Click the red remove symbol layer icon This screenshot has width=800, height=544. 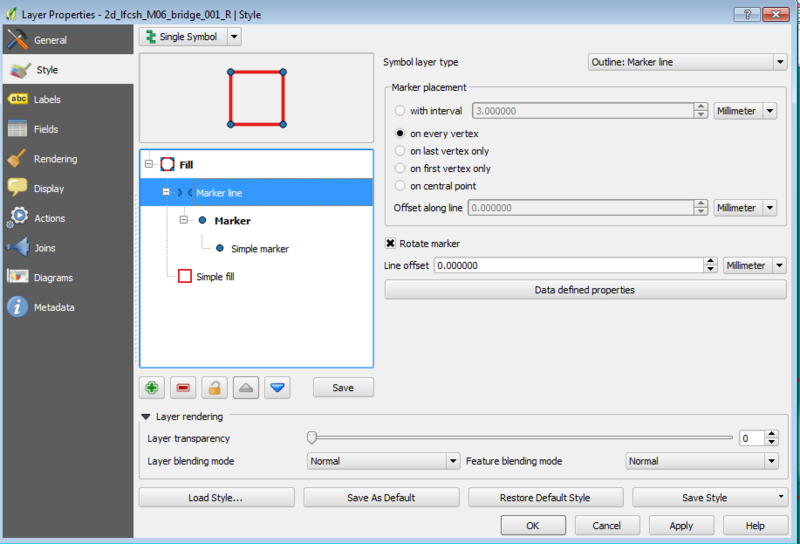(184, 387)
